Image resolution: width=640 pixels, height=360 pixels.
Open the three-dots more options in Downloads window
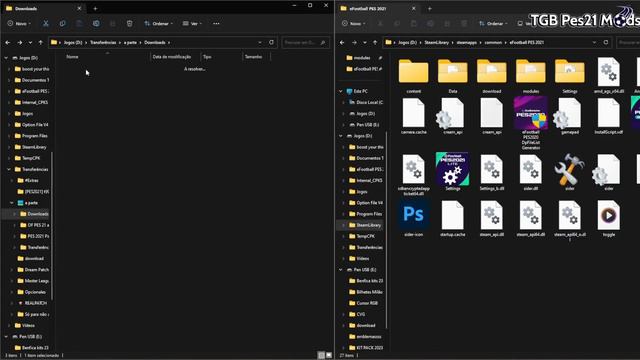(x=216, y=24)
